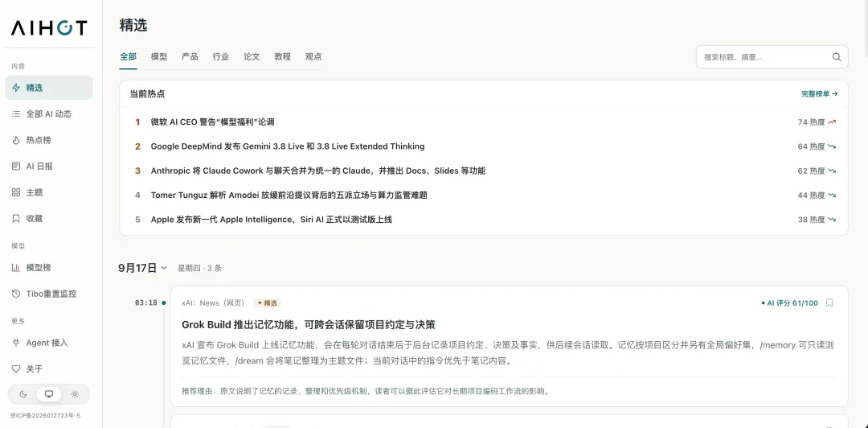Switch to the 模型 tab
The width and height of the screenshot is (868, 428).
[159, 56]
